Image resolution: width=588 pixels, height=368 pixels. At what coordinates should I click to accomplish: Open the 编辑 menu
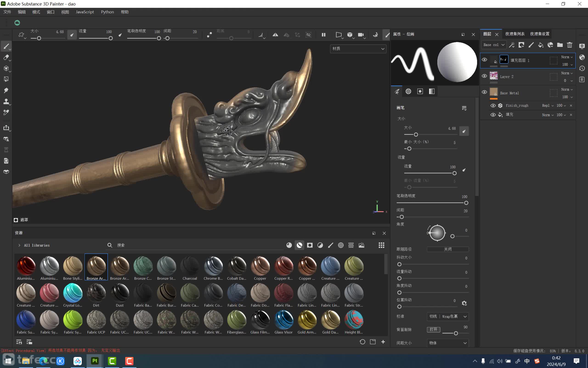(22, 12)
